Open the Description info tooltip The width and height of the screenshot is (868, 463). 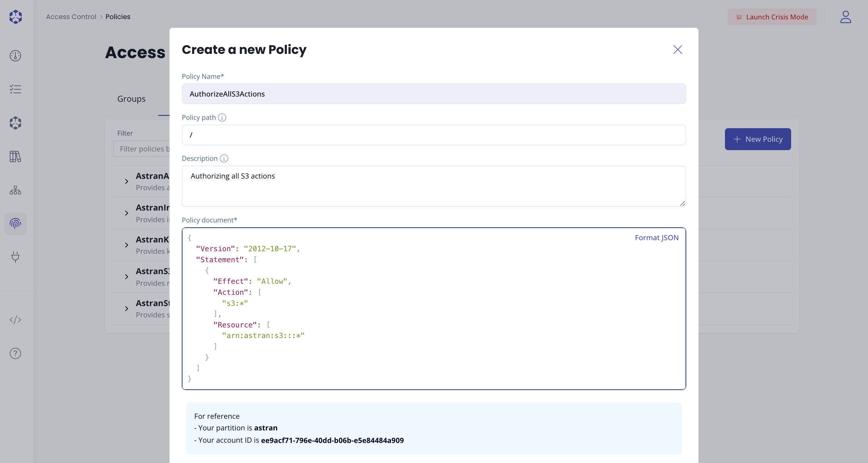pos(223,159)
